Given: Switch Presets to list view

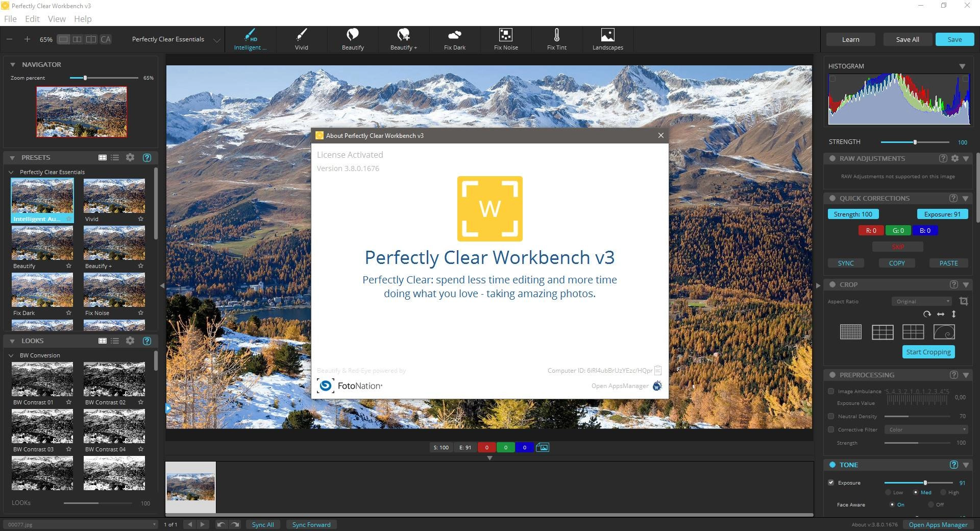Looking at the screenshot, I should 115,157.
